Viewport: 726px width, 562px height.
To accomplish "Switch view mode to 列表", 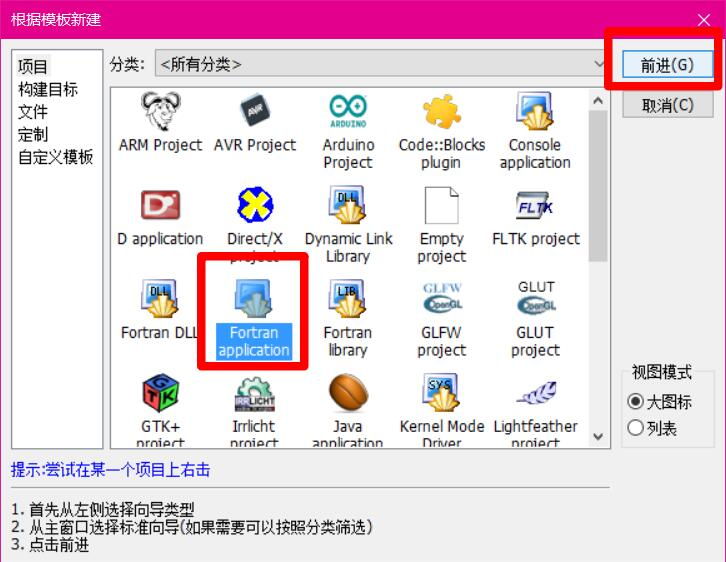I will (x=636, y=428).
